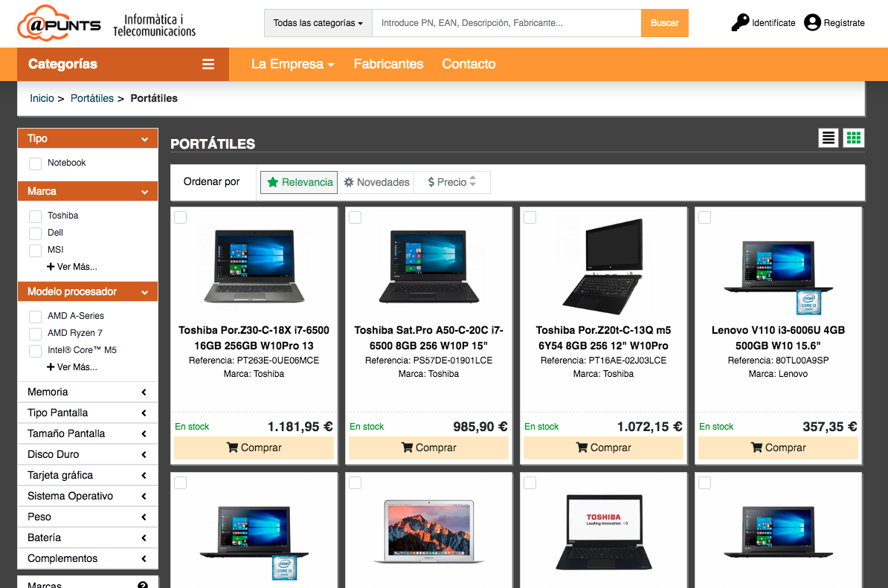The image size is (888, 588).
Task: Click the orange Buscar button
Action: 664,23
